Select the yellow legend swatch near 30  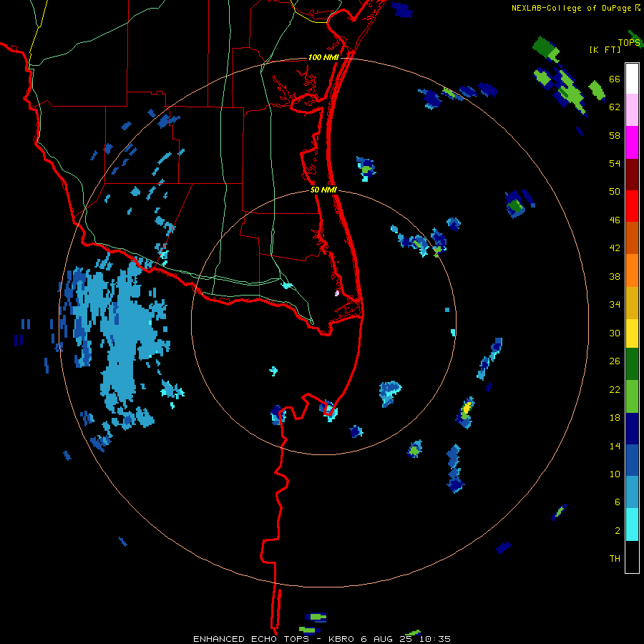[x=632, y=333]
